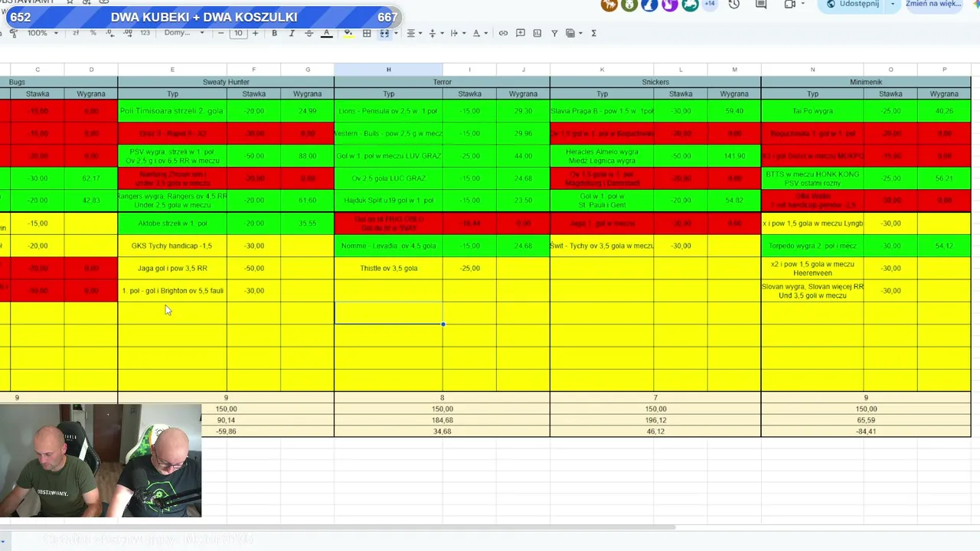Increase font size with the plus button

[255, 34]
